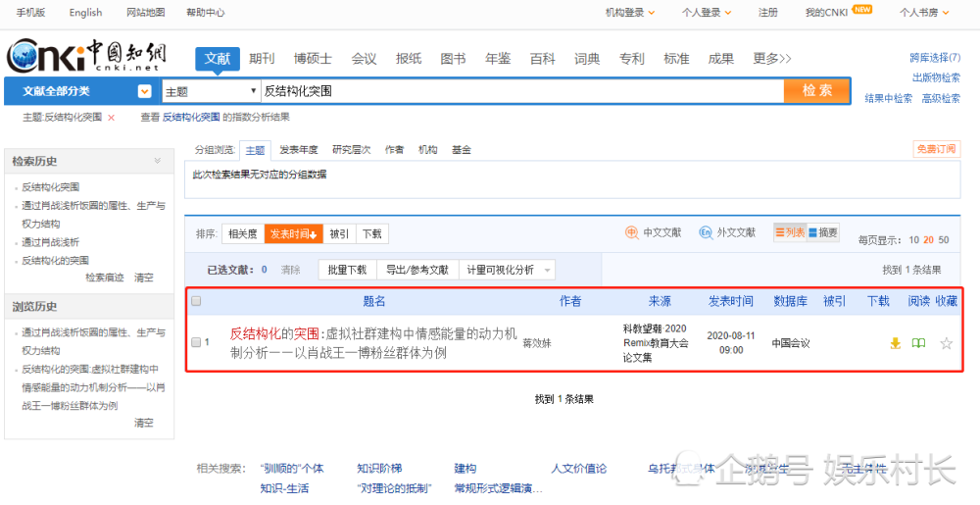Open the 个人书房 dropdown
The width and height of the screenshot is (980, 505).
[x=924, y=13]
